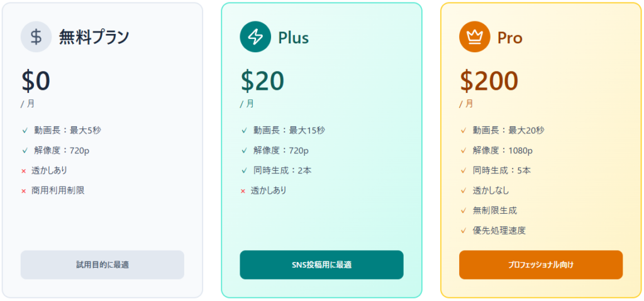Image resolution: width=644 pixels, height=301 pixels.
Task: Click the lightning bolt Plus icon
Action: point(255,37)
